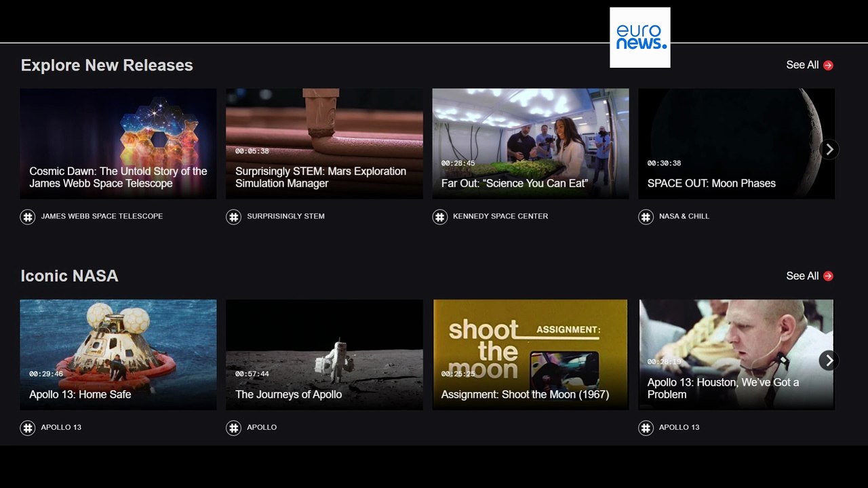The image size is (868, 488).
Task: Open See All for Iconic NASA
Action: click(x=809, y=276)
